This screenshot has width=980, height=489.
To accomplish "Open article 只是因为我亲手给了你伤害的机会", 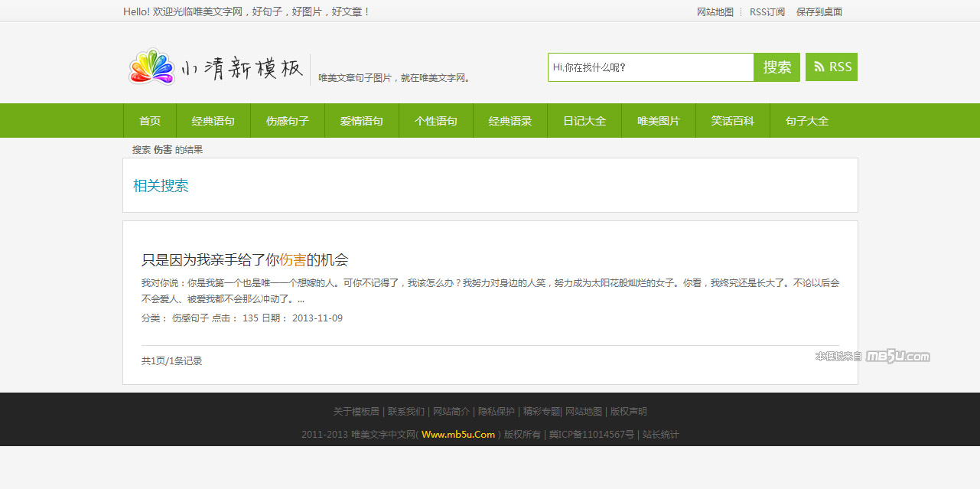I will [x=245, y=259].
